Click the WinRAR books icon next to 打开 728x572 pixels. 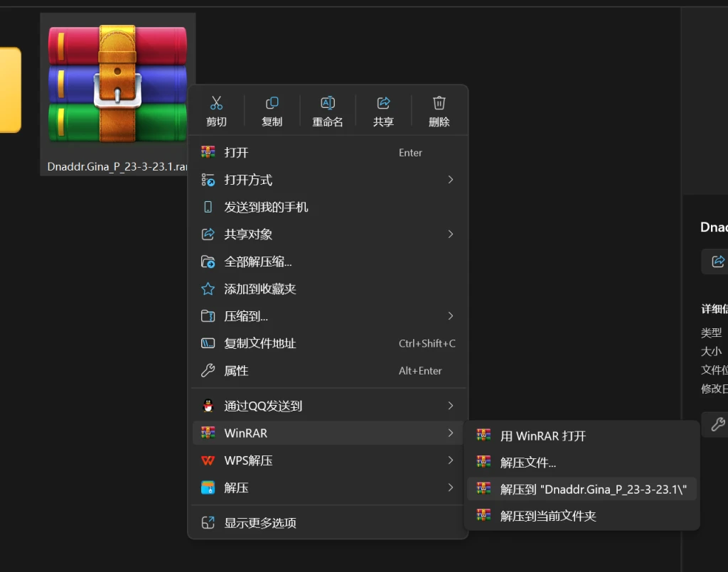[x=208, y=151]
